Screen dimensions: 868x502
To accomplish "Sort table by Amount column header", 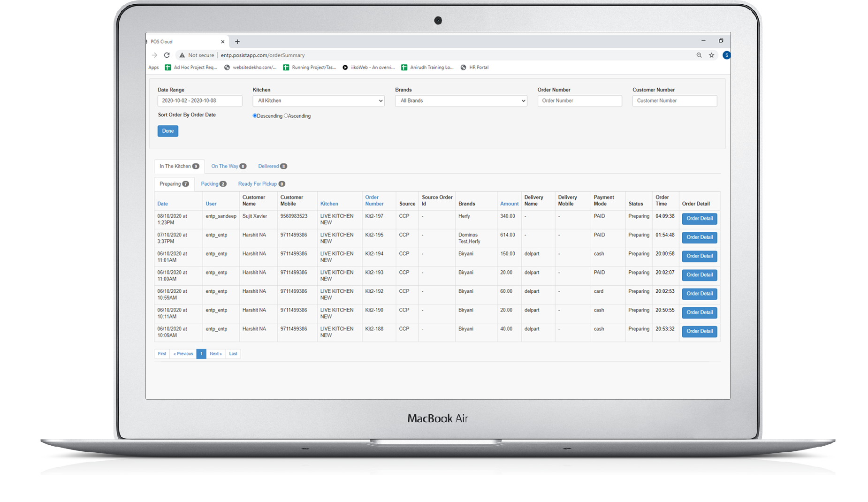I will coord(509,204).
